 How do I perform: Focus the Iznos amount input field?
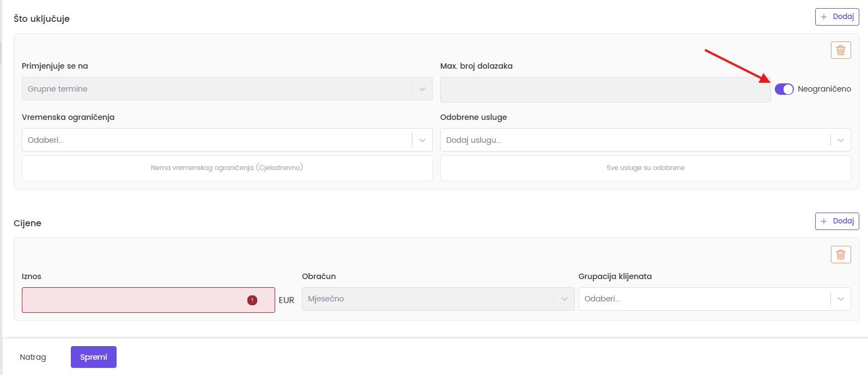coord(133,300)
